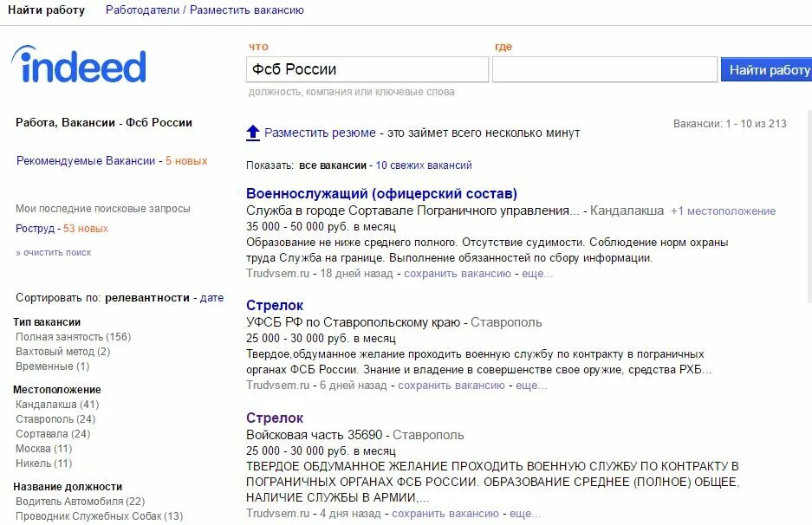Click 'Войсковая часть 35690' company text
Image resolution: width=812 pixels, height=525 pixels.
point(315,435)
